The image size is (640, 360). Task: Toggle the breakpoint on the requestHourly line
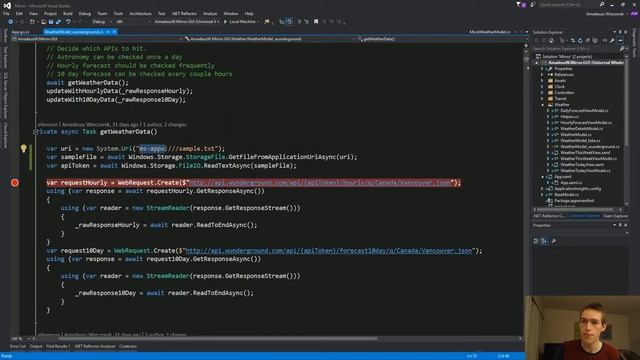(15, 182)
